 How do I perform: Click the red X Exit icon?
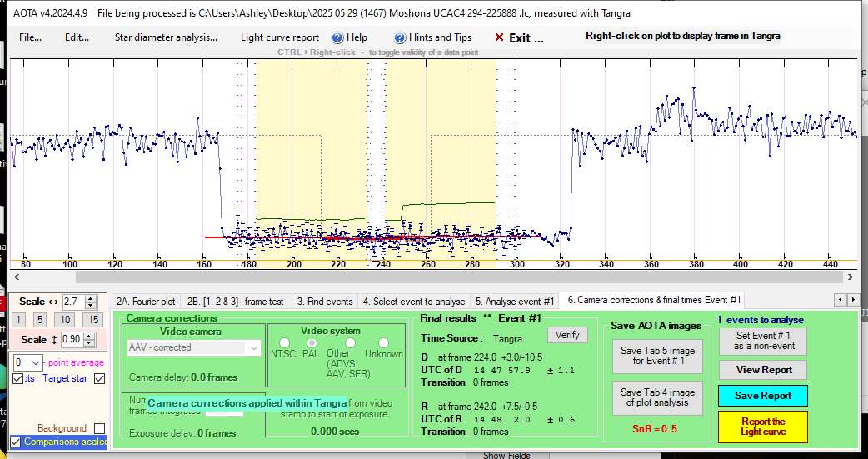[499, 37]
